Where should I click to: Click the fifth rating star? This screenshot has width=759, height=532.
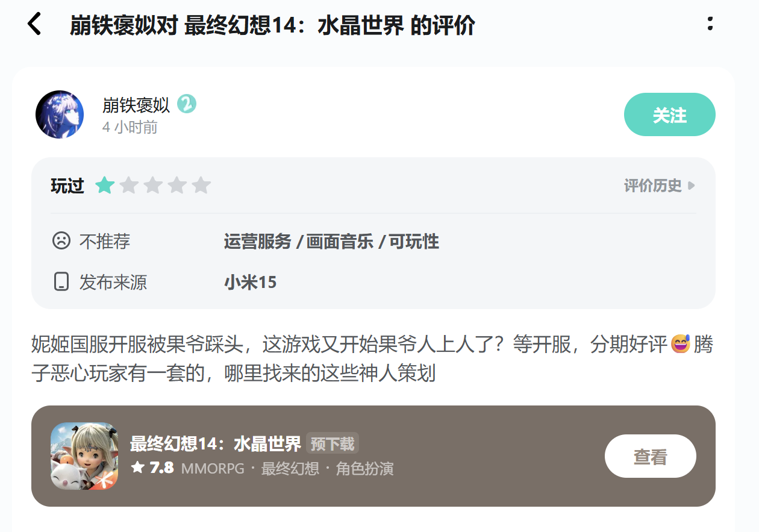point(201,185)
